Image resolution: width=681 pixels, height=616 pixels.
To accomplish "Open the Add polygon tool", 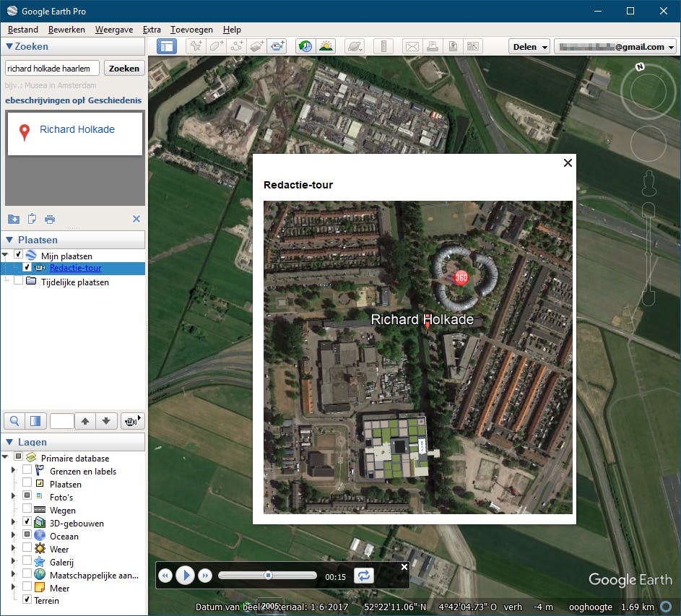I will tap(214, 45).
